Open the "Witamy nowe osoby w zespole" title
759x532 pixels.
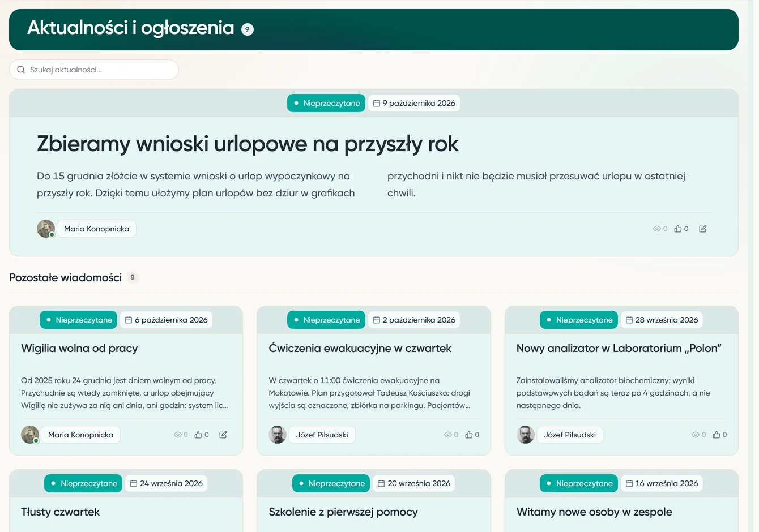(x=594, y=512)
